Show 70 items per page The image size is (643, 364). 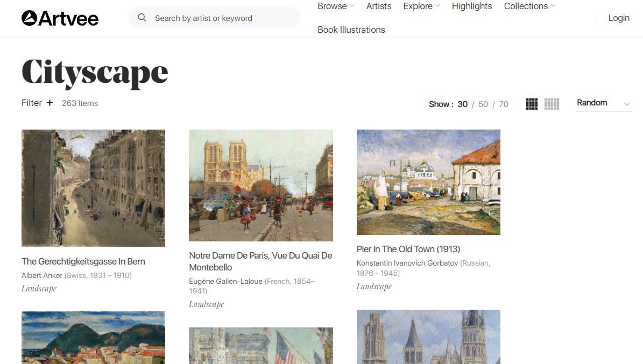coord(504,104)
